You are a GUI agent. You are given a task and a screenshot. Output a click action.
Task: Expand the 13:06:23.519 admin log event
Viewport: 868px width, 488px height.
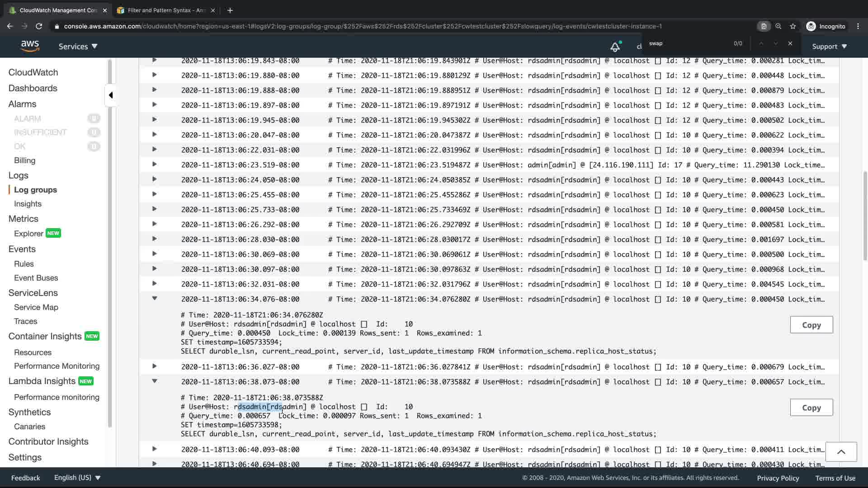pos(154,164)
